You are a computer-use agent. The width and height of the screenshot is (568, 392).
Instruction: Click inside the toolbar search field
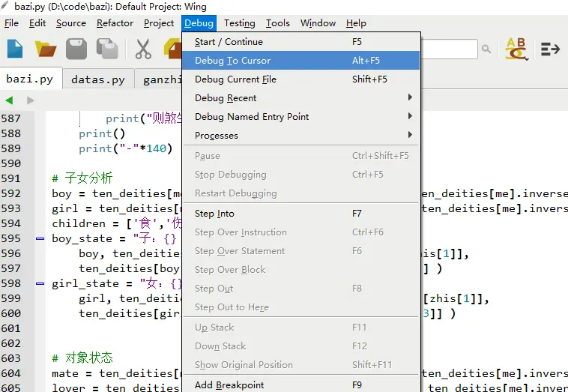click(x=449, y=49)
